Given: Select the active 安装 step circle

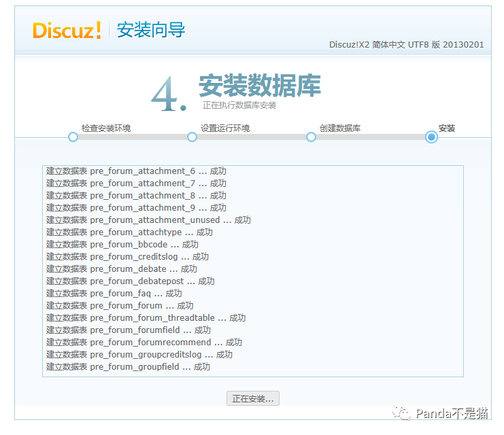Looking at the screenshot, I should click(431, 137).
